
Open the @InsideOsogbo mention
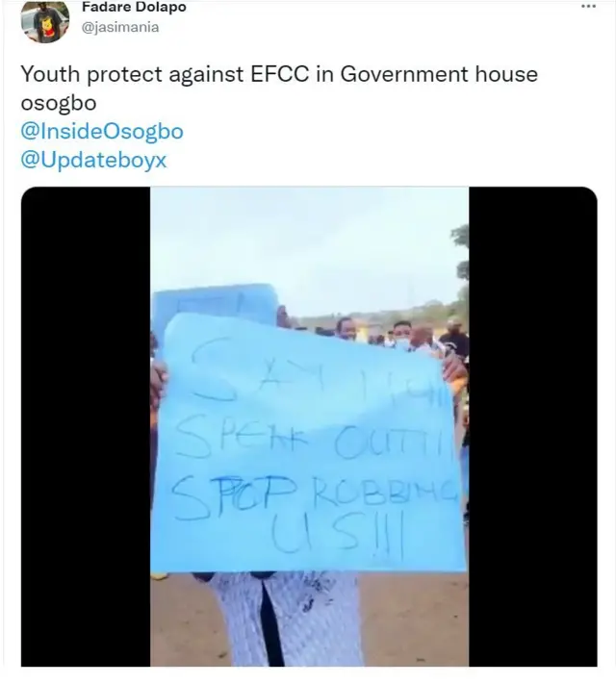tap(102, 131)
